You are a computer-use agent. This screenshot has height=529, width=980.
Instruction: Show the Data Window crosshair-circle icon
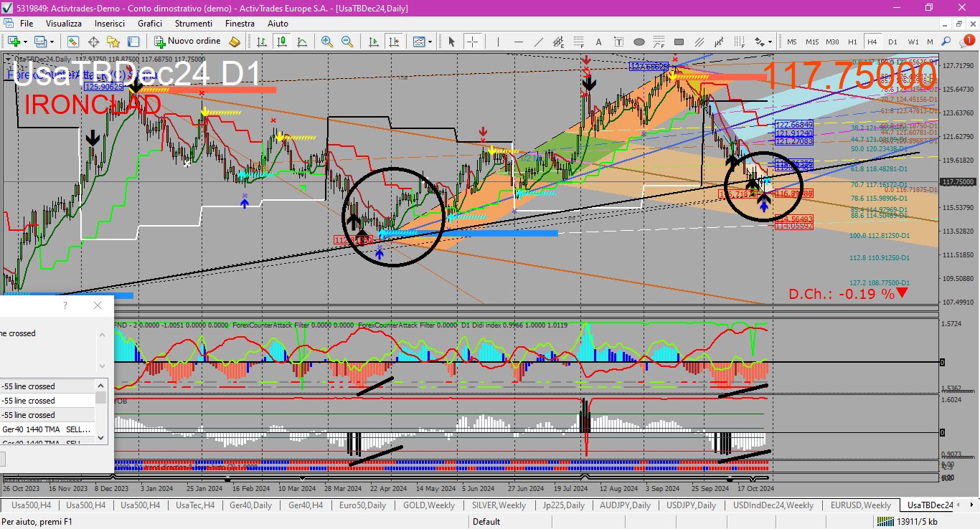[93, 42]
